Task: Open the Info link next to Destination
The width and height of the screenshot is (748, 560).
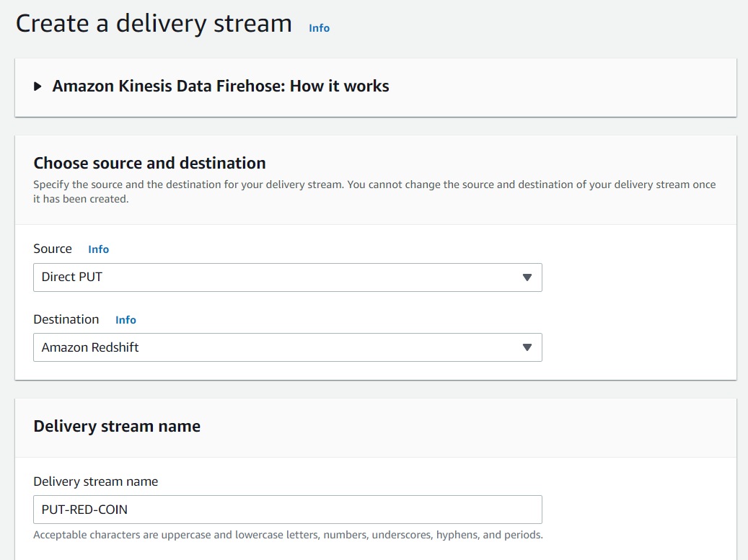Action: coord(126,320)
